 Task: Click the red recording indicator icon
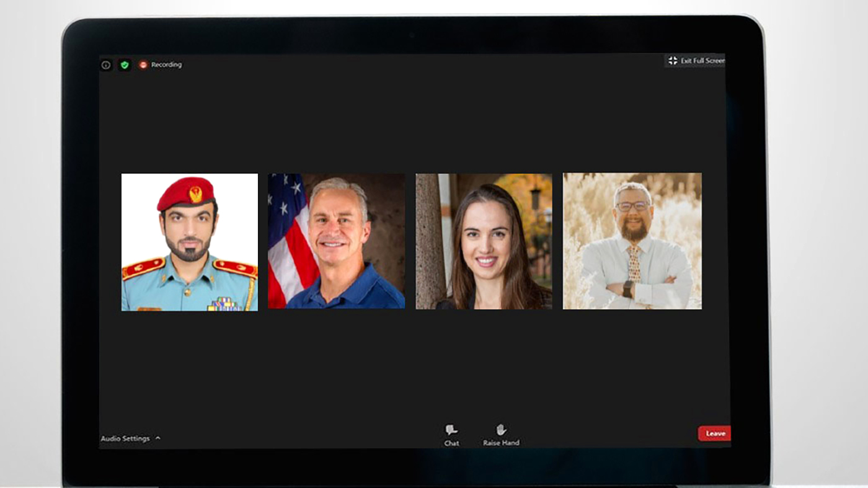[x=143, y=64]
